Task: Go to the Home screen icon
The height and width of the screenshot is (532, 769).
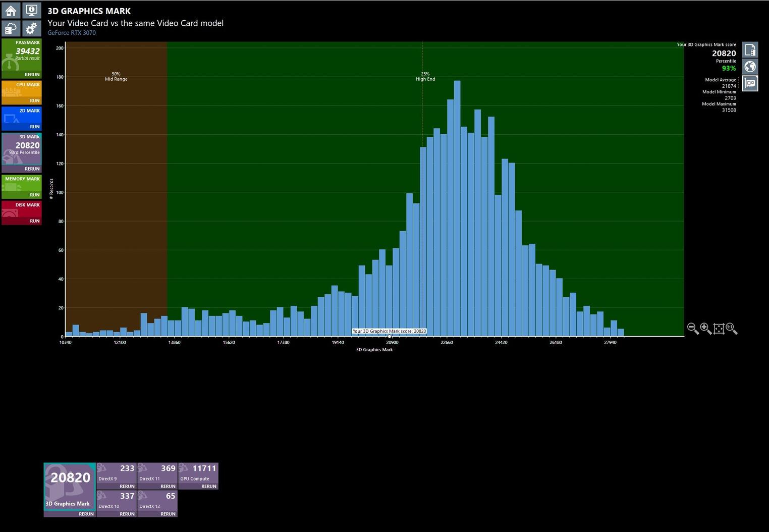Action: click(x=11, y=11)
